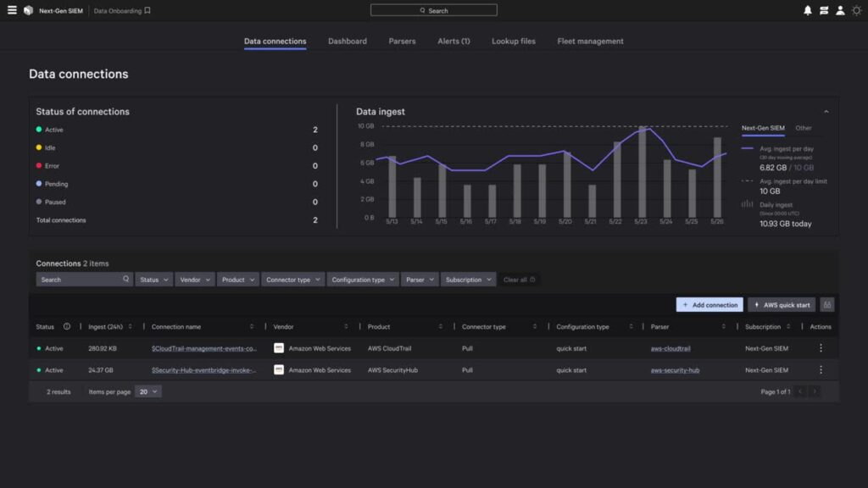This screenshot has height=488, width=868.
Task: Open the items per page dropdown
Action: 148,391
